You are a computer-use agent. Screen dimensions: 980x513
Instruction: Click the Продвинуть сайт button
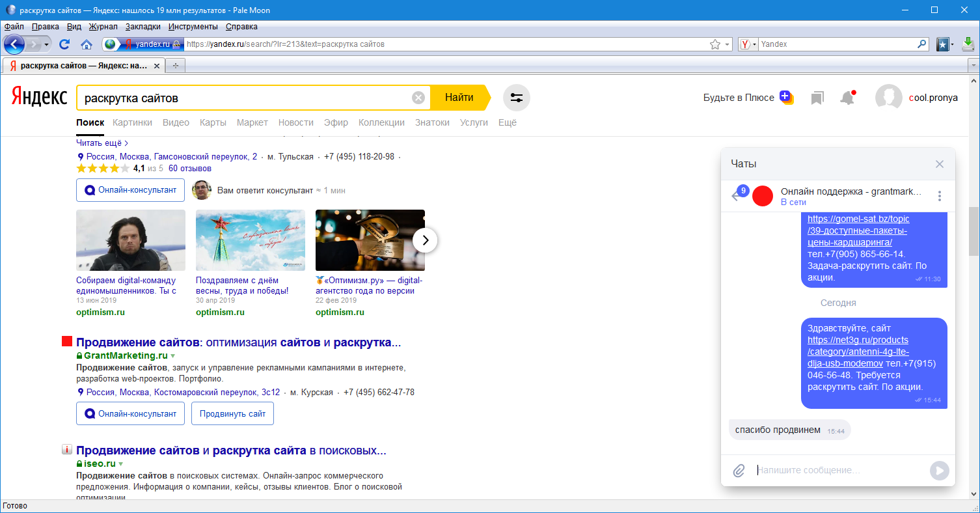coord(232,413)
